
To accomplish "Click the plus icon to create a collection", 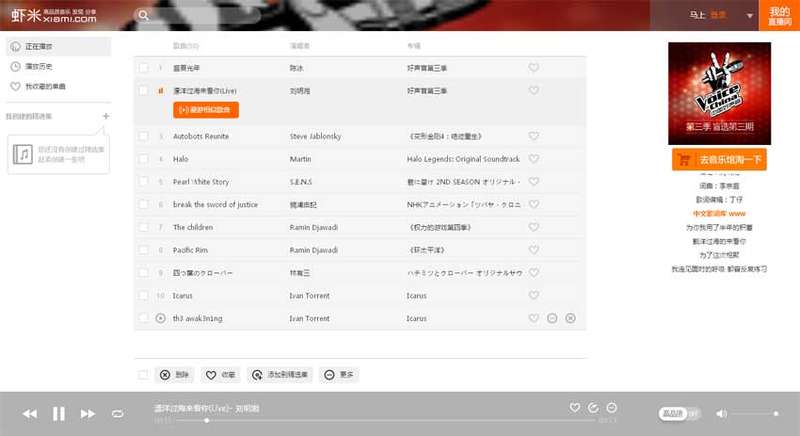I will click(x=106, y=117).
